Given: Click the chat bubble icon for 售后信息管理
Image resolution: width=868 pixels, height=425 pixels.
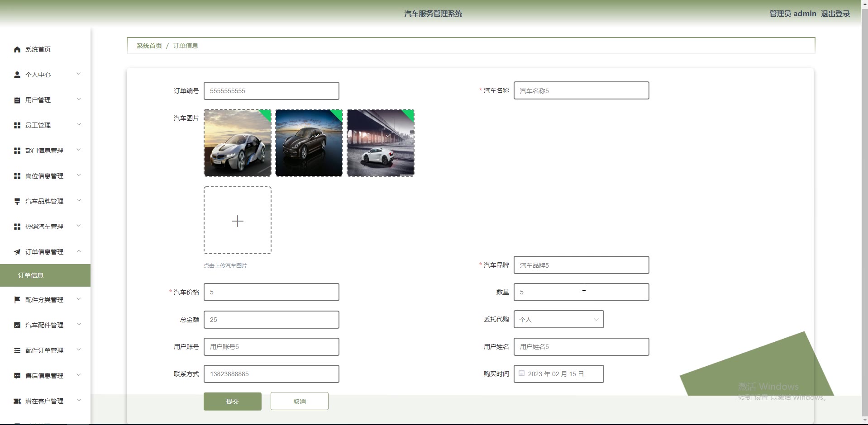Looking at the screenshot, I should click(17, 376).
